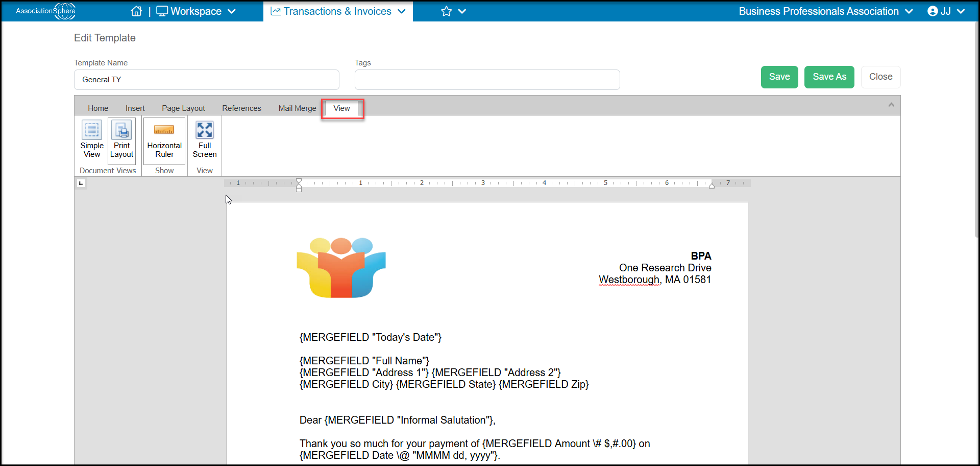
Task: Click the City merge field
Action: [x=346, y=384]
